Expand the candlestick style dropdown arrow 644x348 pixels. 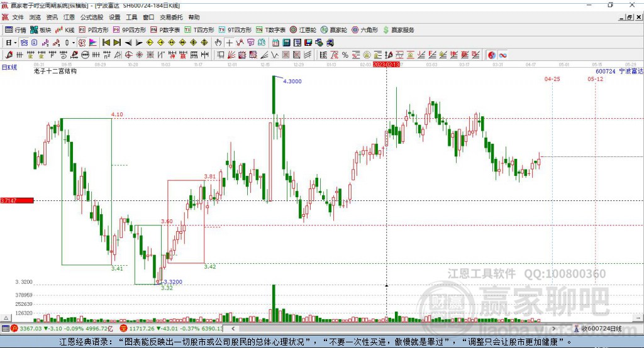(74, 43)
